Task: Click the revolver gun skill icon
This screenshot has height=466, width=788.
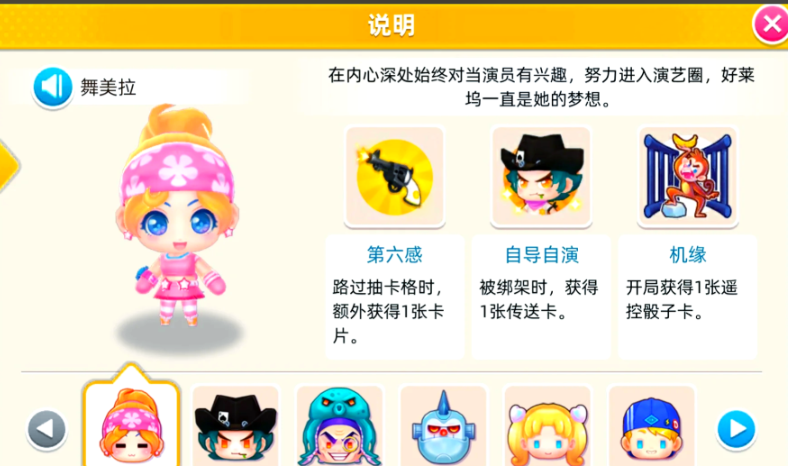Action: coord(395,176)
